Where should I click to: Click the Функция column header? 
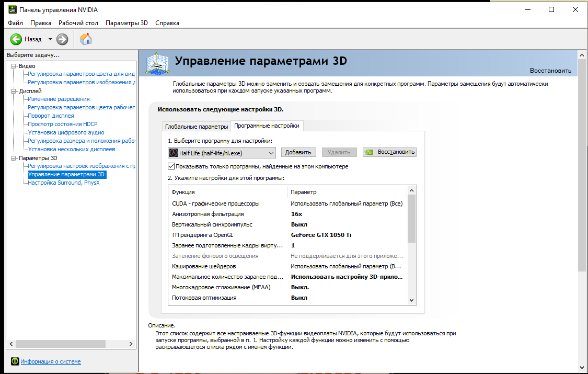tap(228, 191)
